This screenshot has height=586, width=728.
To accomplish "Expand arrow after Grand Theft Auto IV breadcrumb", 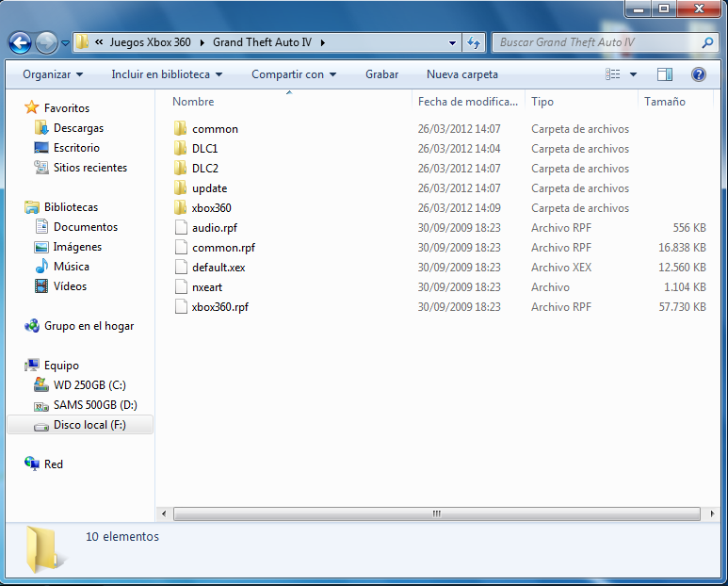I will click(323, 42).
